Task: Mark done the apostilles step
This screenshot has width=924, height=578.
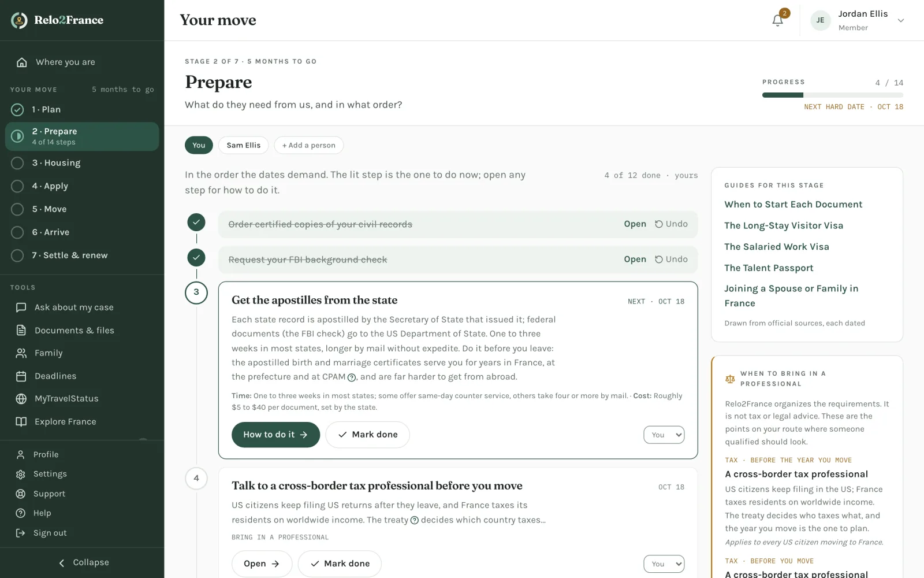Action: point(368,435)
